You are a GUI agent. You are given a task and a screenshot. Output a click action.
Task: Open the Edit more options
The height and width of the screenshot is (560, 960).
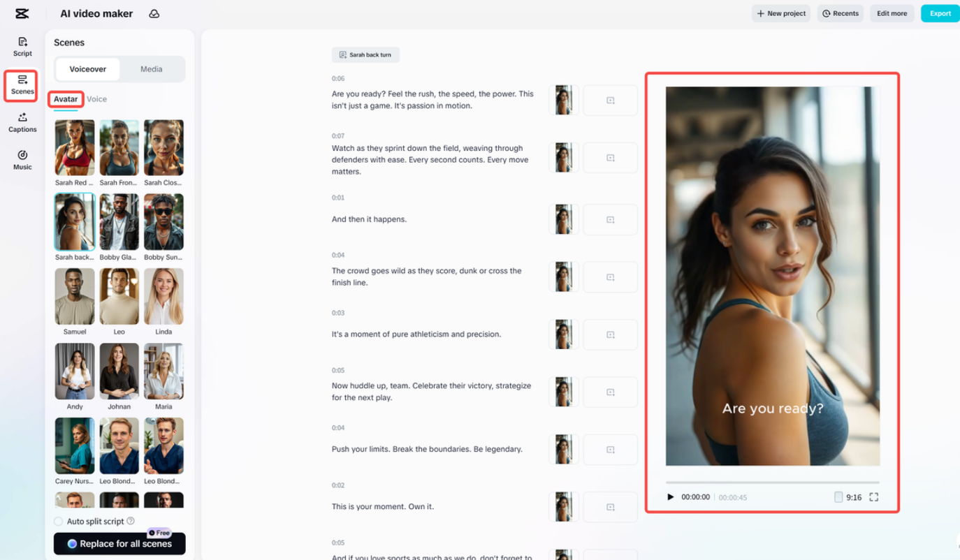892,13
